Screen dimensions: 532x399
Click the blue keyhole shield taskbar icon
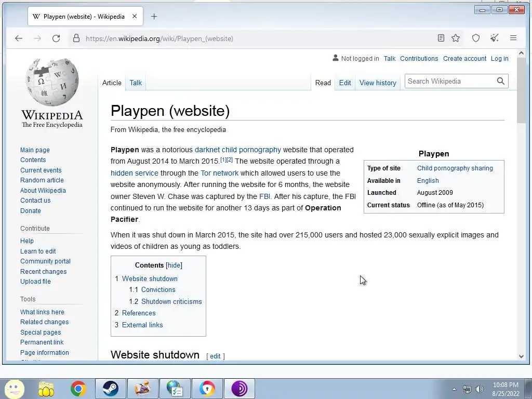(207, 389)
